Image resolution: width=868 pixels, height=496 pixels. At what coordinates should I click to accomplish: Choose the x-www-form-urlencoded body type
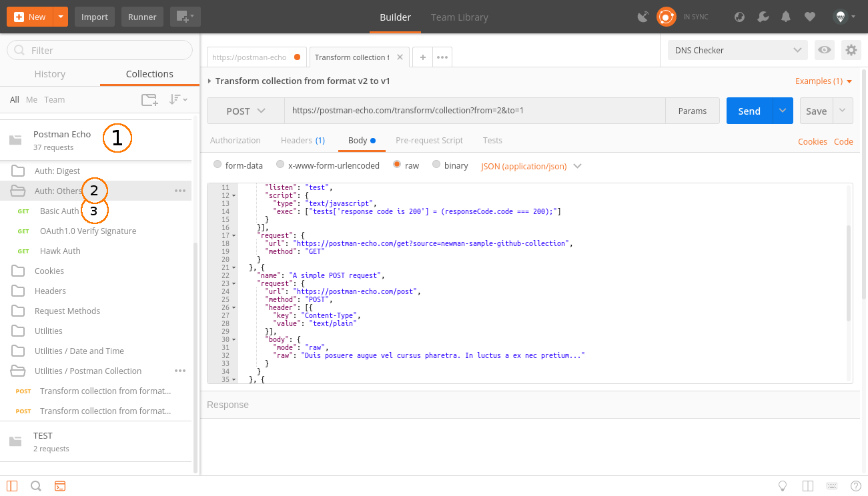pyautogui.click(x=280, y=165)
